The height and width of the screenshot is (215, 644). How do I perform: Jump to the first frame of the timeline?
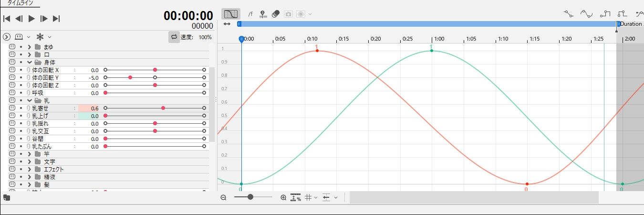(7, 19)
